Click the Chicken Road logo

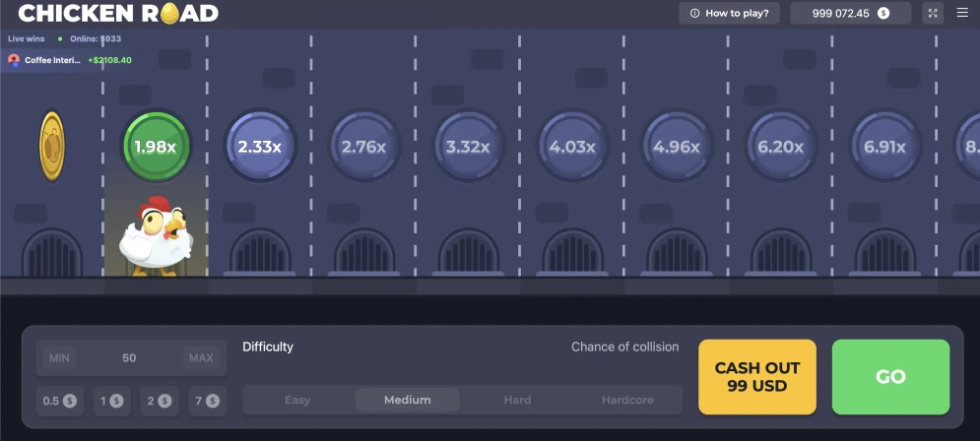pos(118,13)
